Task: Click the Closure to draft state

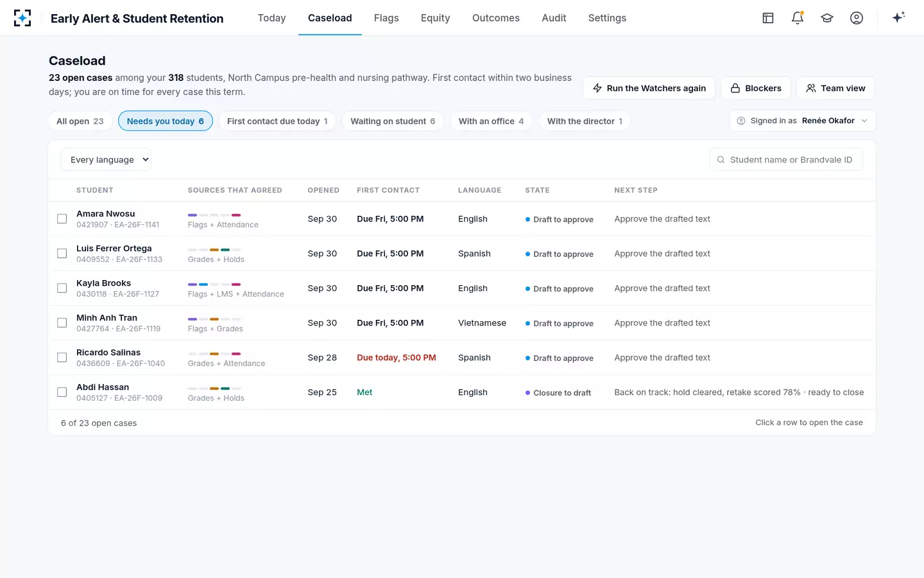Action: pyautogui.click(x=558, y=392)
